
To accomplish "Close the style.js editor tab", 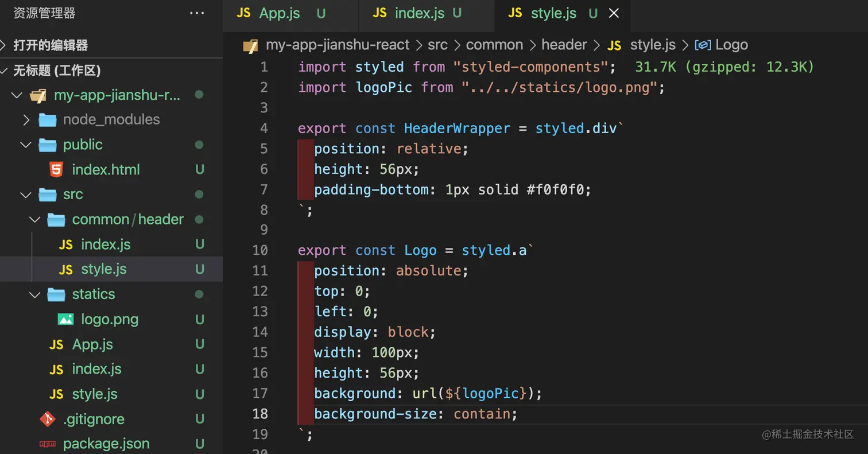I will point(614,13).
